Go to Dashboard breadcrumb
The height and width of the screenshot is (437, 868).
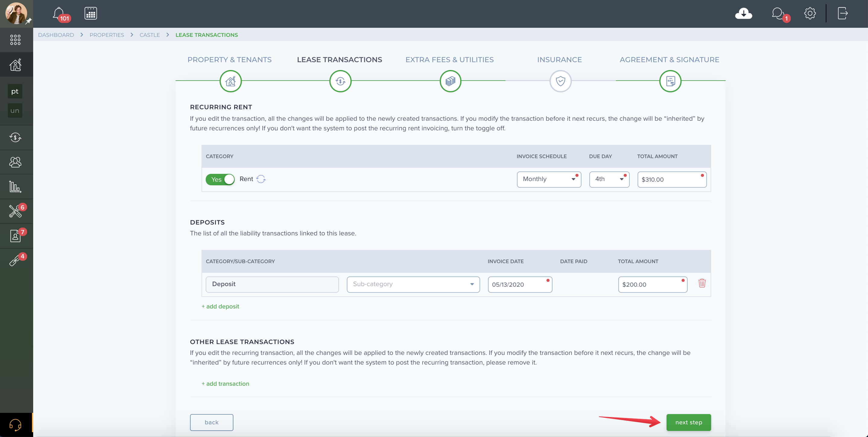tap(56, 35)
